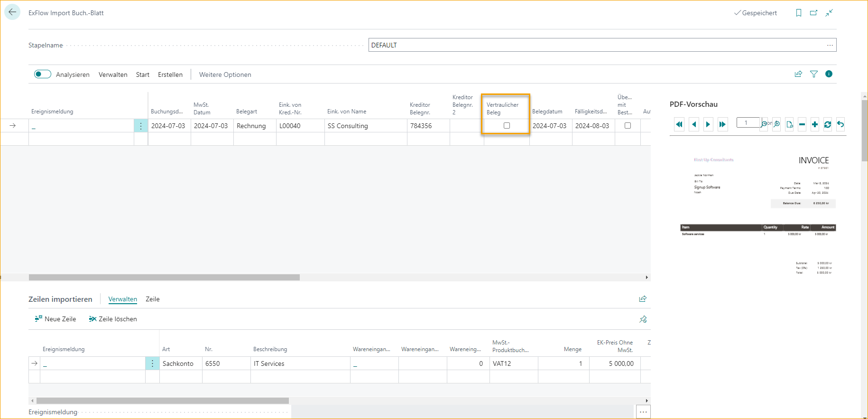Jump to last page in PDF preview
Image resolution: width=868 pixels, height=419 pixels.
722,124
